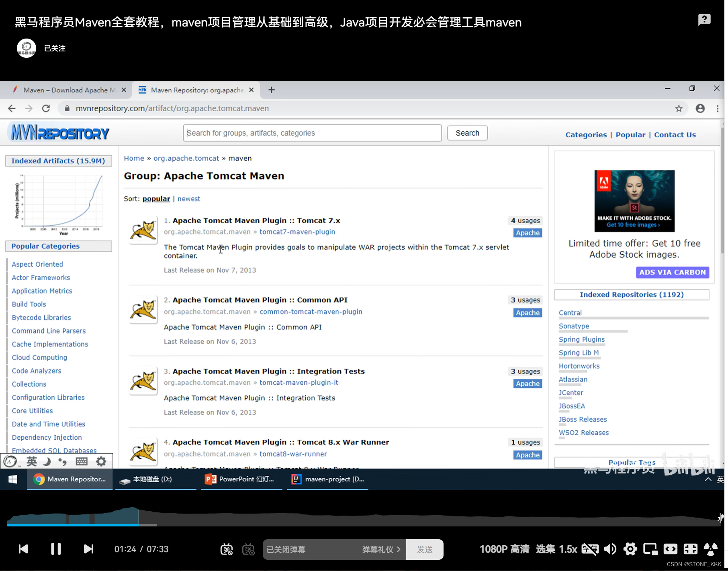Open the Sonatype repository link

(x=574, y=326)
